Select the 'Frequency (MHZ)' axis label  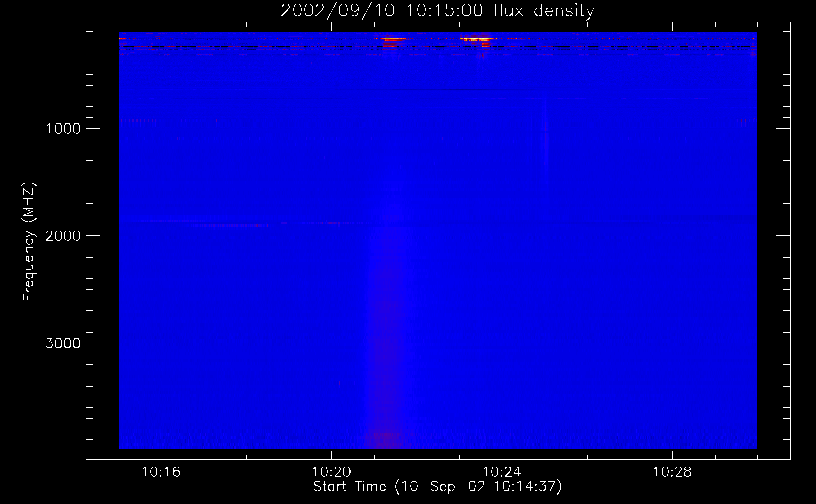(29, 242)
